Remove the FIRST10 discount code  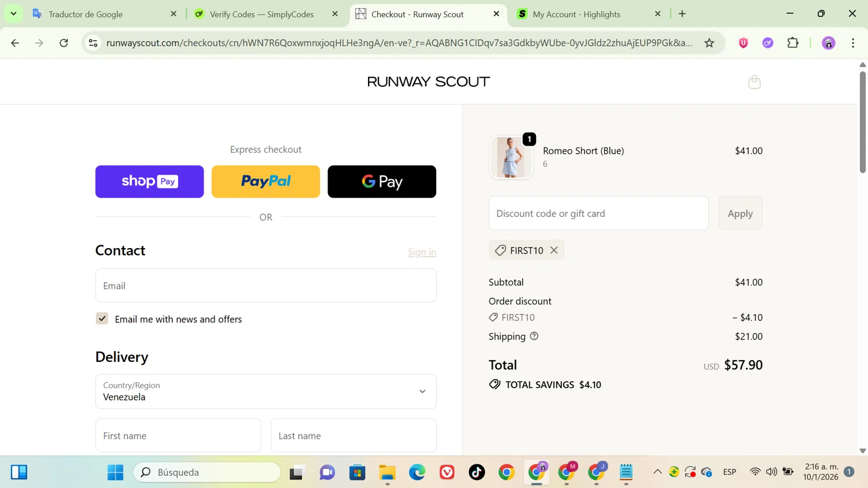click(x=554, y=250)
